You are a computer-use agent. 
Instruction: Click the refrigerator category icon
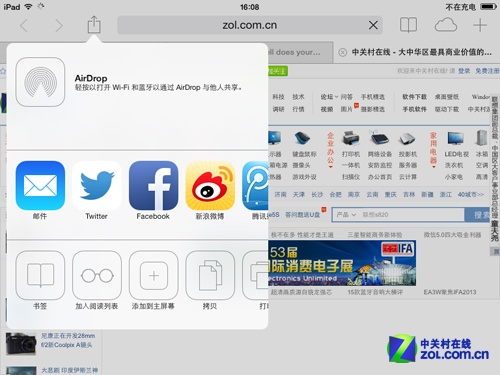pos(482,138)
